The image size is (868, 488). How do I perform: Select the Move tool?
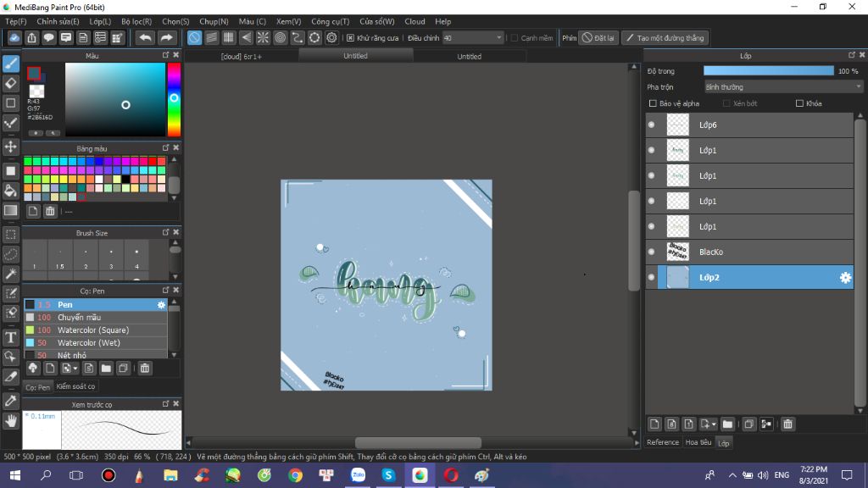click(x=10, y=147)
